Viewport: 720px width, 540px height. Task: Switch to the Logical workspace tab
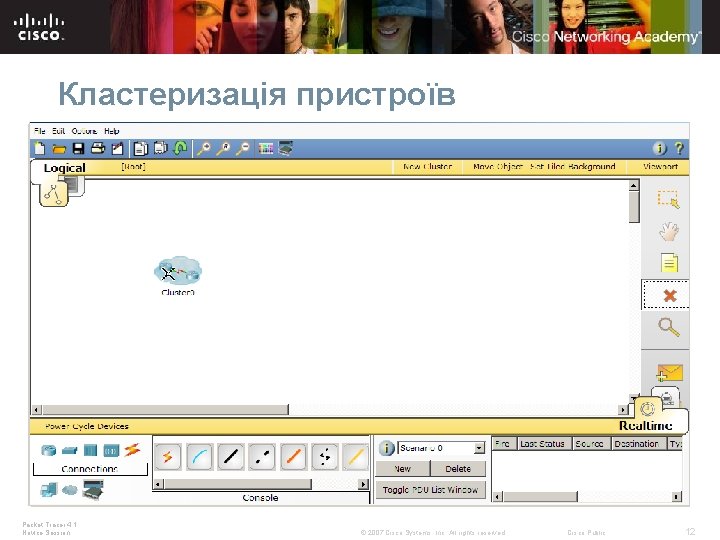(x=64, y=168)
